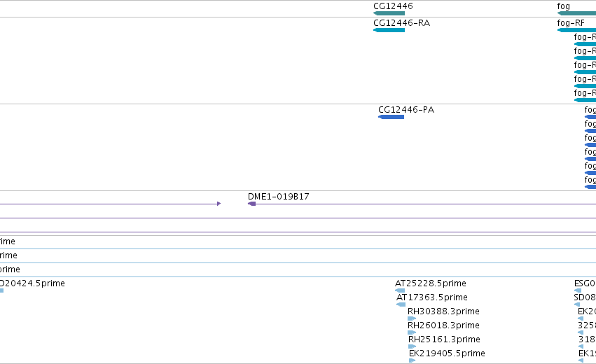Viewport: 596px width, 364px height.
Task: Open the CG12446-RA transcript label
Action: coord(402,23)
